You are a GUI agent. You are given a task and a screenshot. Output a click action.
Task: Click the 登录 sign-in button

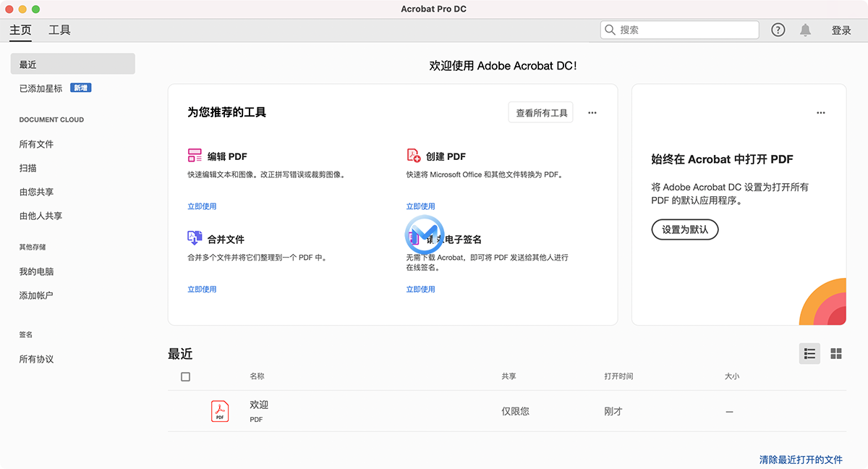841,30
